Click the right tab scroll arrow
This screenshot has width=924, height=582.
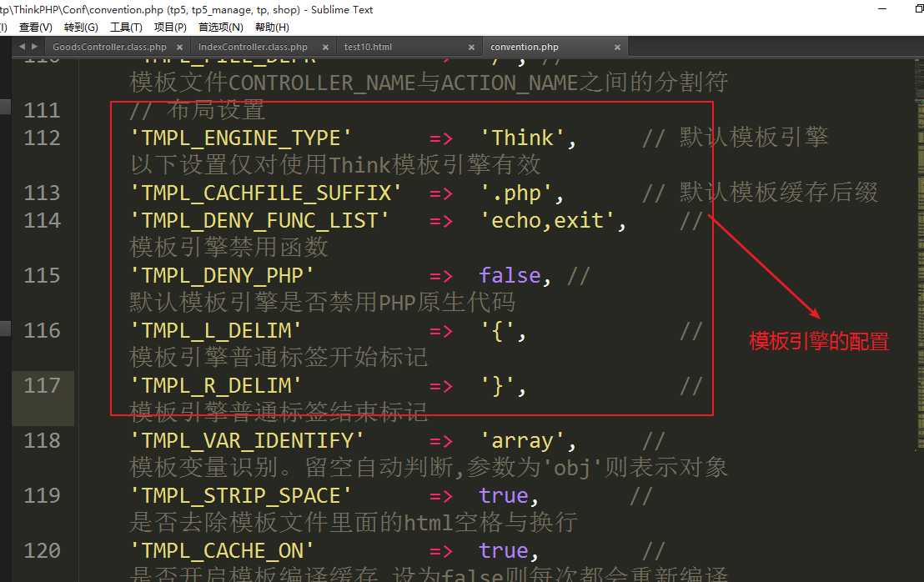pos(33,47)
